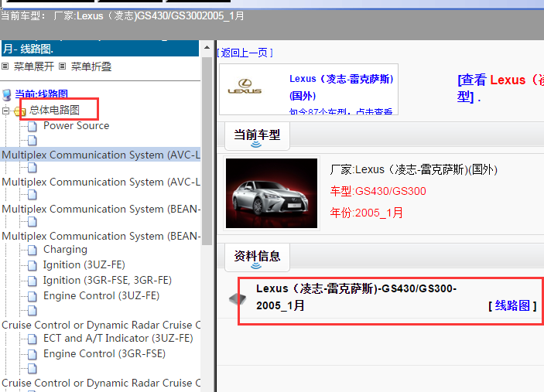Click the 年份:2005_1月 text

366,213
